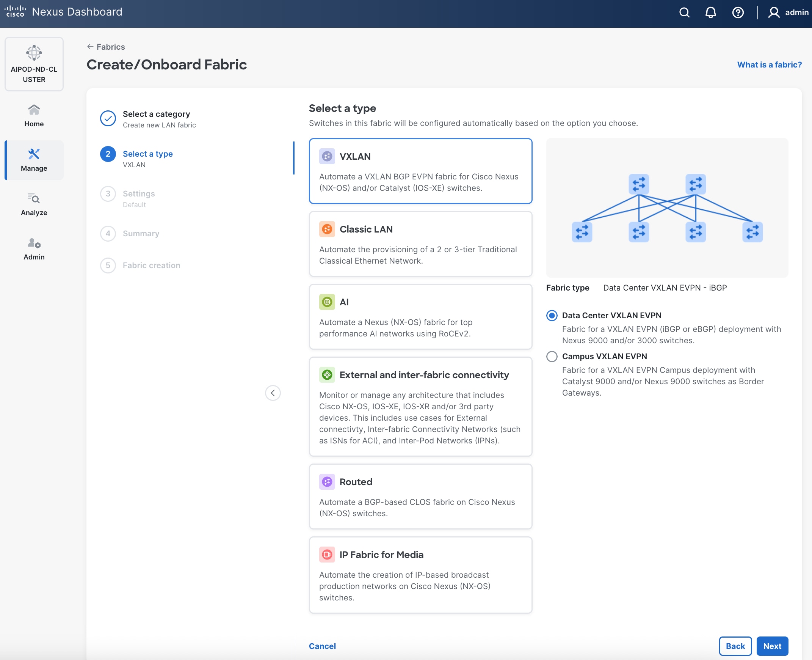The height and width of the screenshot is (660, 812).
Task: Click the Next button
Action: point(772,646)
